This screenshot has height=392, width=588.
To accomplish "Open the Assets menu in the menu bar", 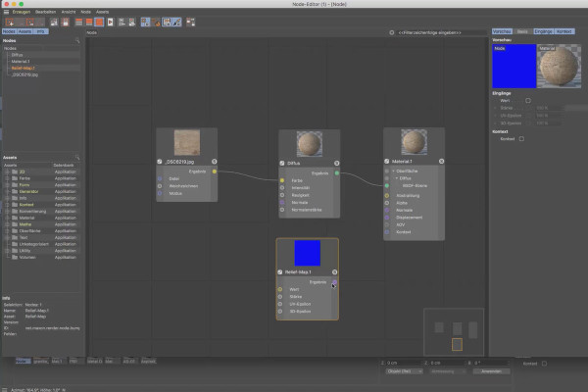I will coord(102,12).
